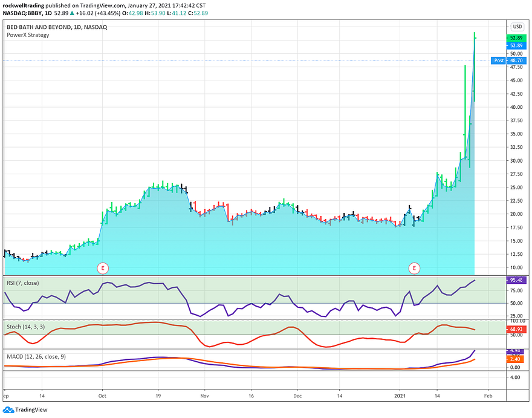Click the Stoch 68.93 value tag
The height and width of the screenshot is (418, 532).
coord(516,329)
